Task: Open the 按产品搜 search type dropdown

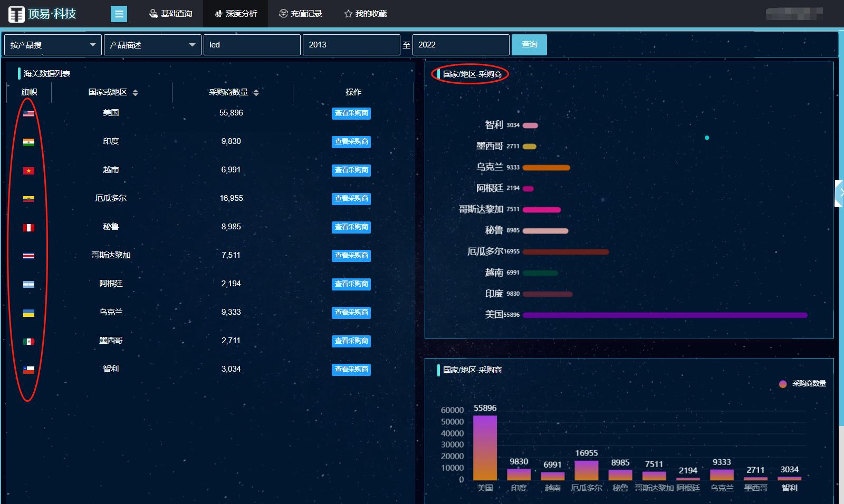Action: pyautogui.click(x=53, y=45)
